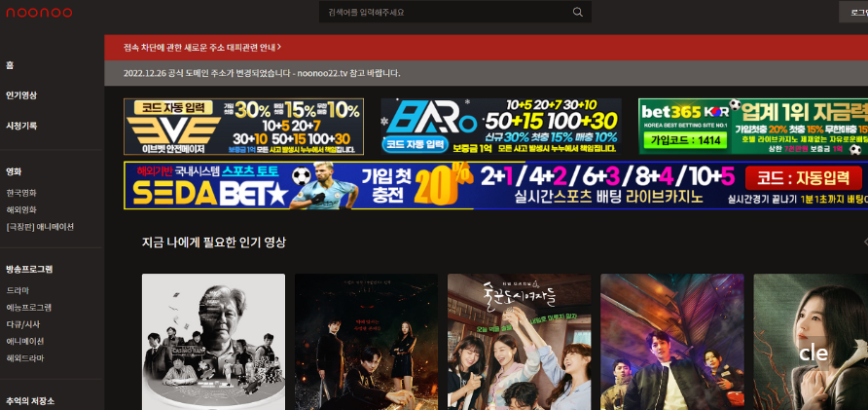Open the 술꾼도시여자들 poster
The image size is (868, 410).
pyautogui.click(x=520, y=342)
